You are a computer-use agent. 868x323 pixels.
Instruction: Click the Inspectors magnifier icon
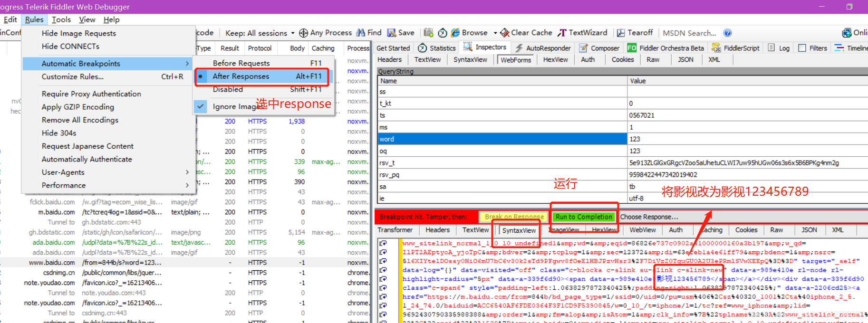click(x=468, y=47)
